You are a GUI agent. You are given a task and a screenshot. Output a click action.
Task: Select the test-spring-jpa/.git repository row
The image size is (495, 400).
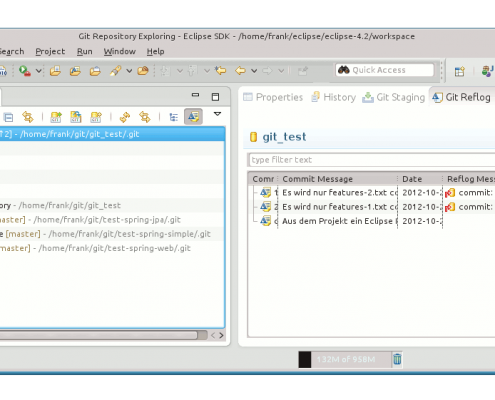[112, 220]
